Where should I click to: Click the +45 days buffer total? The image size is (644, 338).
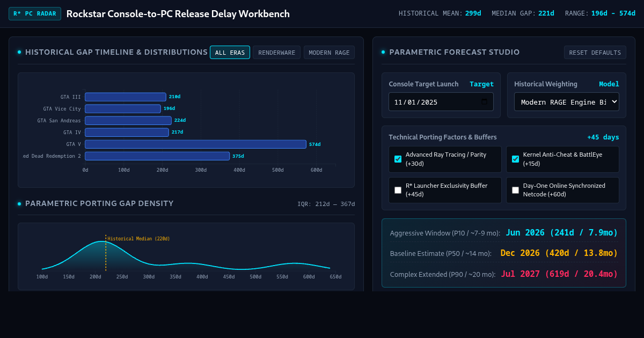[603, 137]
